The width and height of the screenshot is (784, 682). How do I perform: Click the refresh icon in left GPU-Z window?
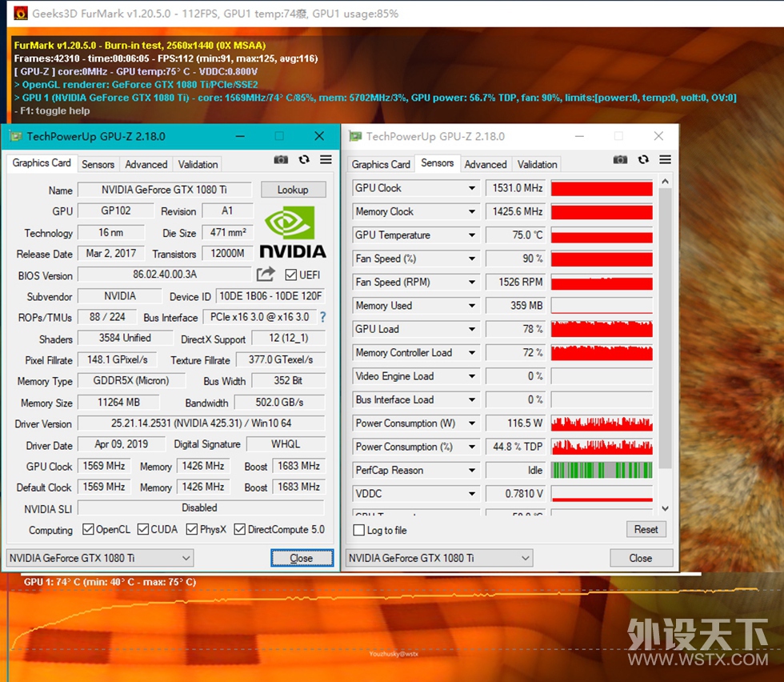click(304, 159)
